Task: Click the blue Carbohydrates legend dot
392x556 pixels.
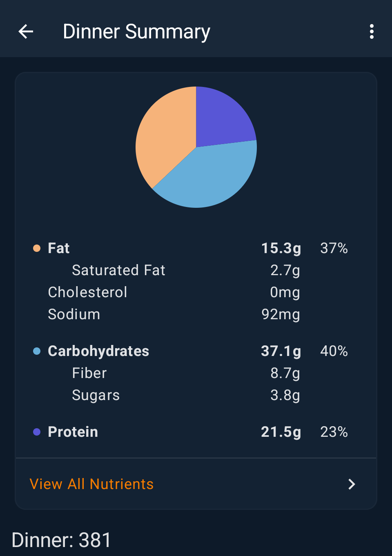Action: pyautogui.click(x=37, y=351)
